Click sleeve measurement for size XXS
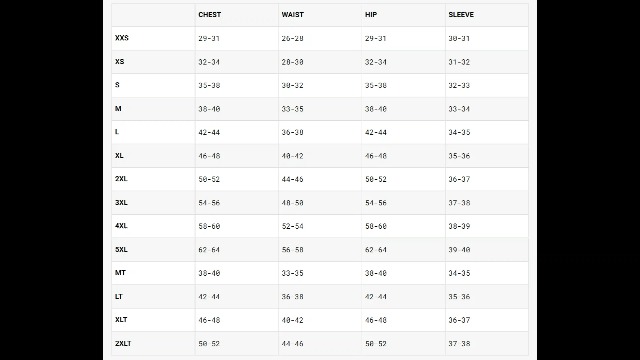This screenshot has height=360, width=640. [459, 38]
